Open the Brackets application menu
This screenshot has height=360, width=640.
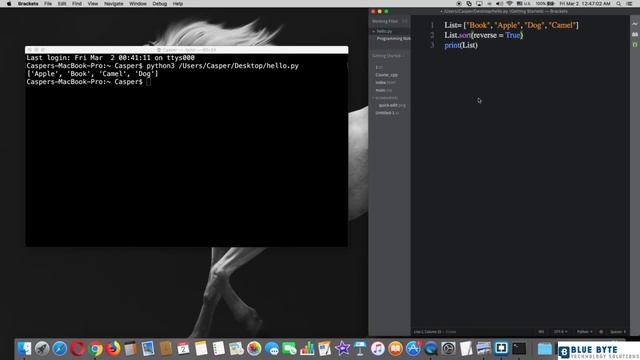[28, 4]
